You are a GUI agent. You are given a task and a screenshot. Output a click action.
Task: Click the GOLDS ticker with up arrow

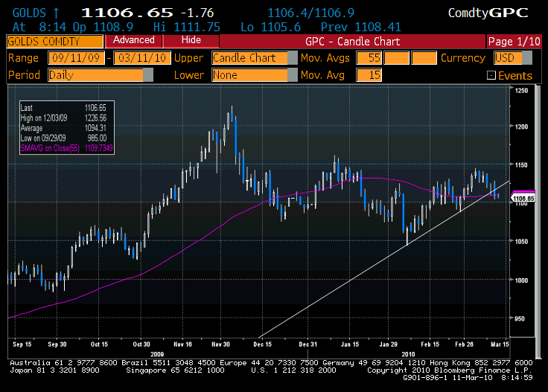[x=36, y=13]
